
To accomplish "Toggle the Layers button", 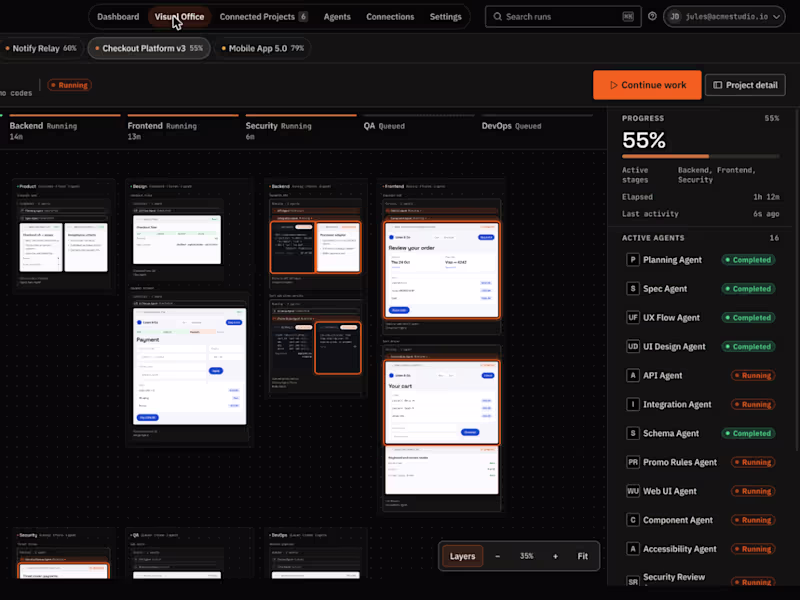I will pyautogui.click(x=462, y=556).
